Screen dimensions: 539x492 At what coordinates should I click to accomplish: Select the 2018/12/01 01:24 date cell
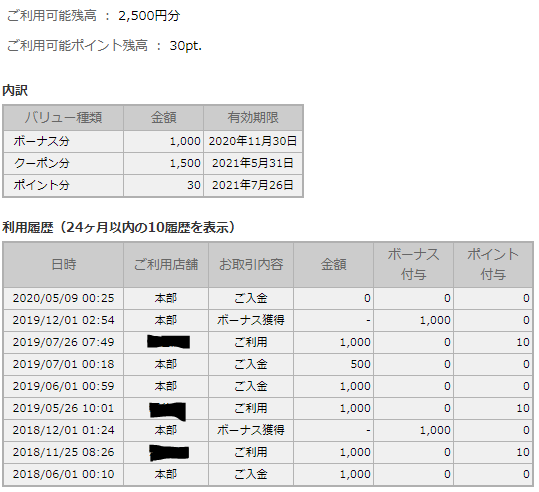click(x=63, y=430)
